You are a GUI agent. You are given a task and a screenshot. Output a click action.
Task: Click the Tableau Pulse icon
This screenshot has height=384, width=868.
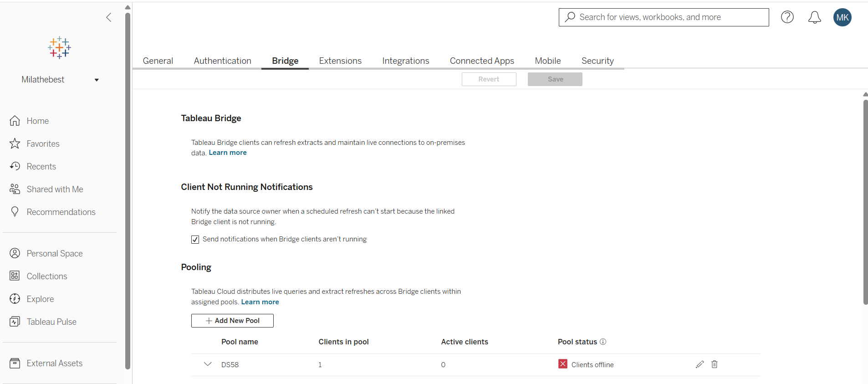click(15, 322)
